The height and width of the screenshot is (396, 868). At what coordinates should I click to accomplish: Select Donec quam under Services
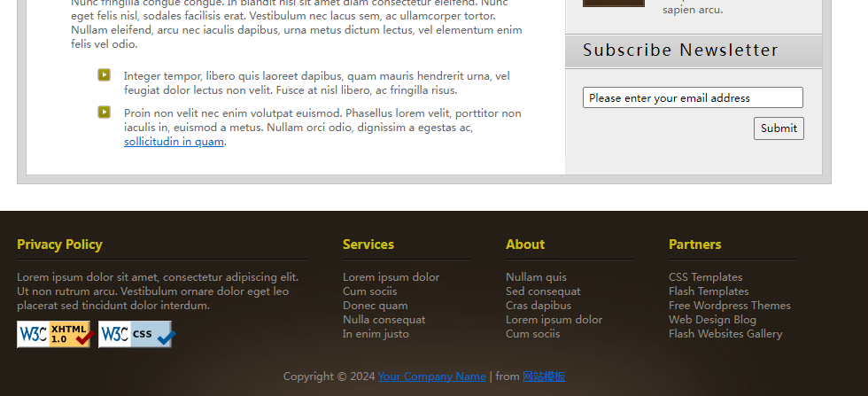[375, 306]
